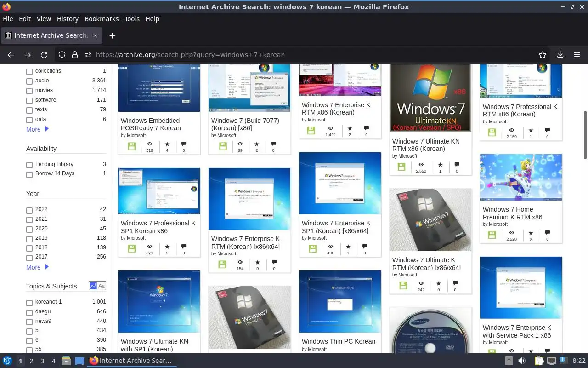
Task: Open Windows 7 Home Premium K RTM x86 link
Action: click(x=512, y=213)
